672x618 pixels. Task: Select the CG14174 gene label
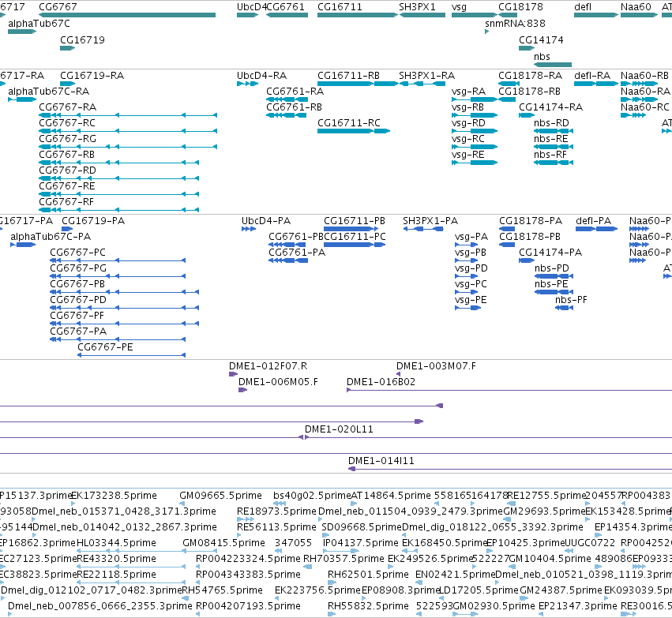coord(541,39)
